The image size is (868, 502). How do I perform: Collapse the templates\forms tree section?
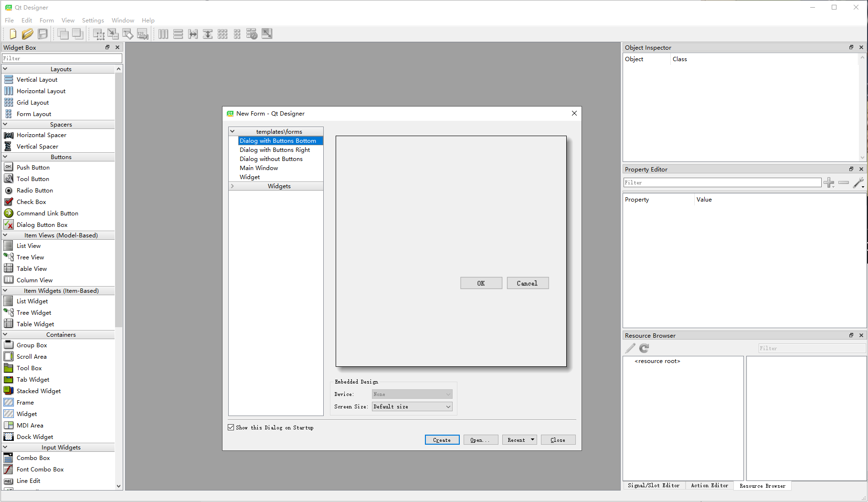[233, 131]
